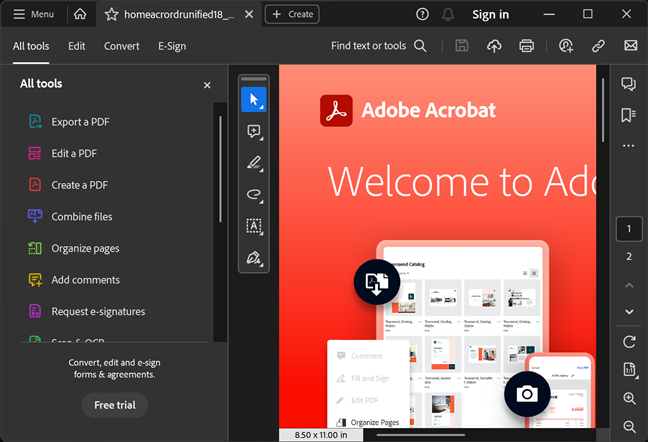Click the camera circle icon in document

(x=527, y=394)
